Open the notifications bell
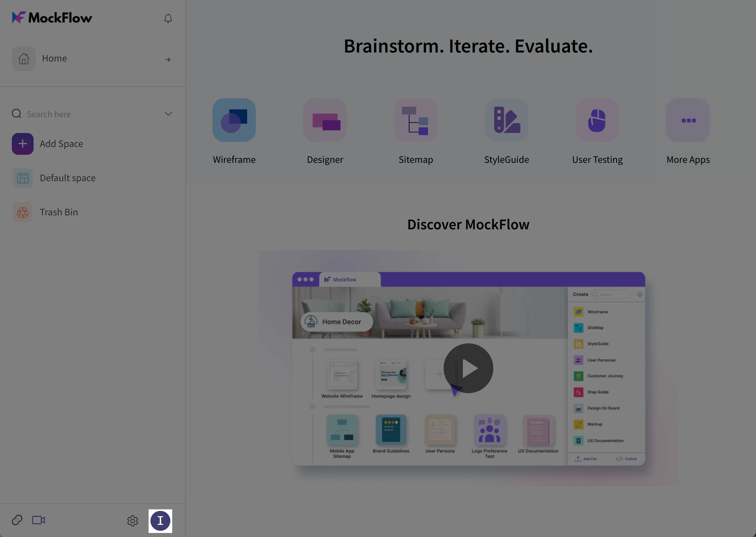Viewport: 756px width, 537px height. [x=168, y=18]
